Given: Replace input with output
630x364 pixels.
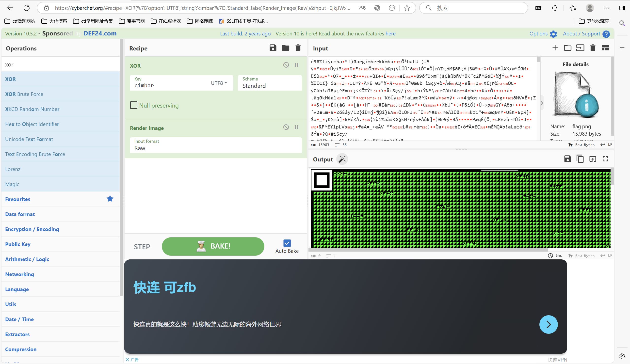Looking at the screenshot, I should (593, 159).
